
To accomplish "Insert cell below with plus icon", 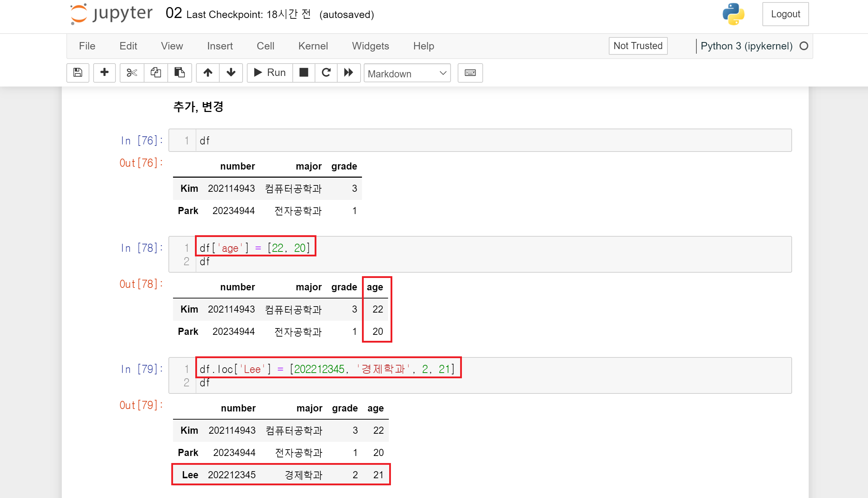I will coord(104,73).
